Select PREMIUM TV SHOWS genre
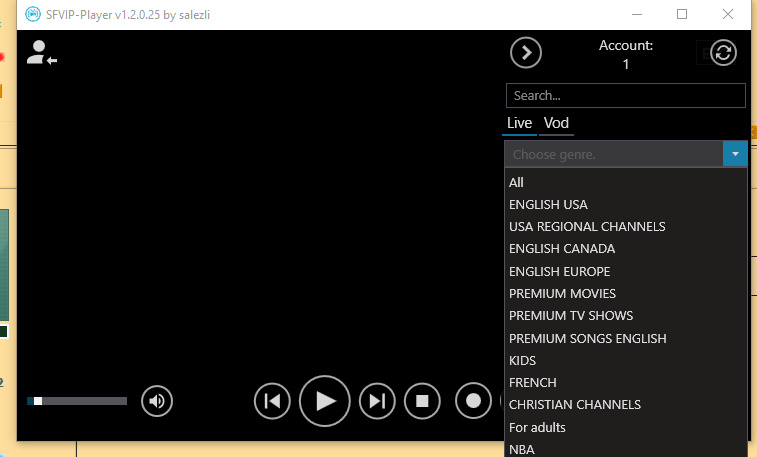The image size is (757, 457). coord(626,316)
